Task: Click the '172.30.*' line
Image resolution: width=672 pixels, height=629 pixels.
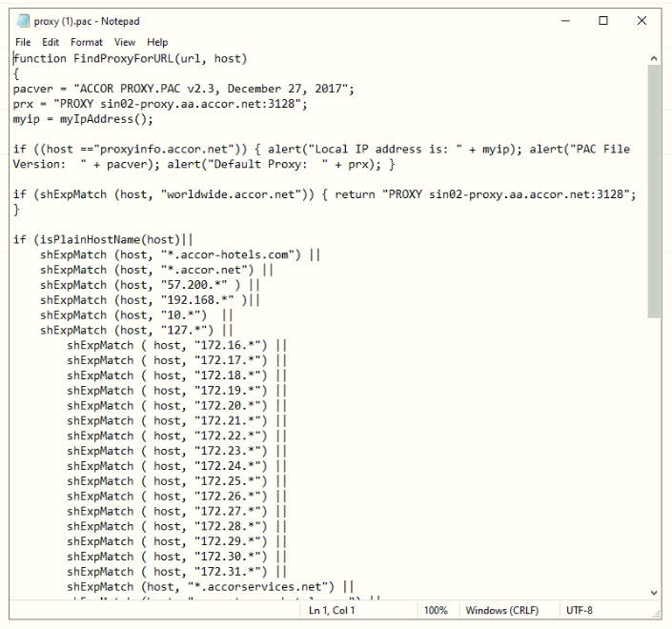Action: (x=176, y=557)
